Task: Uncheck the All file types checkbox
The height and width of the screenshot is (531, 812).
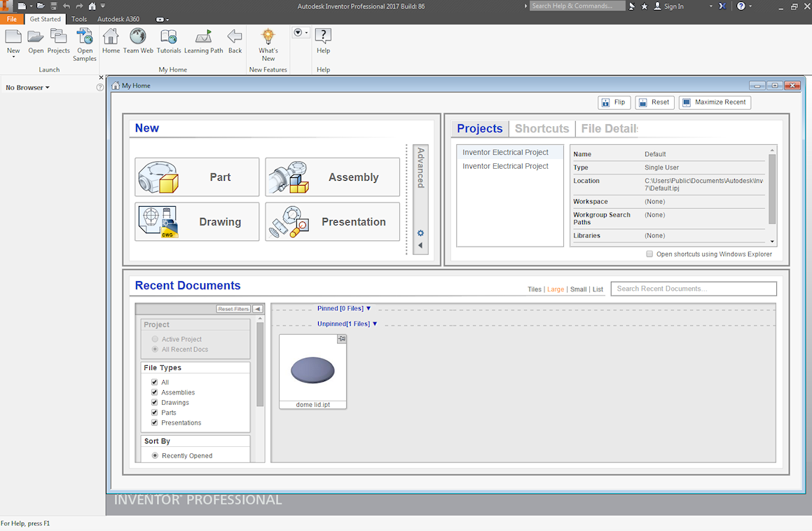Action: 154,382
